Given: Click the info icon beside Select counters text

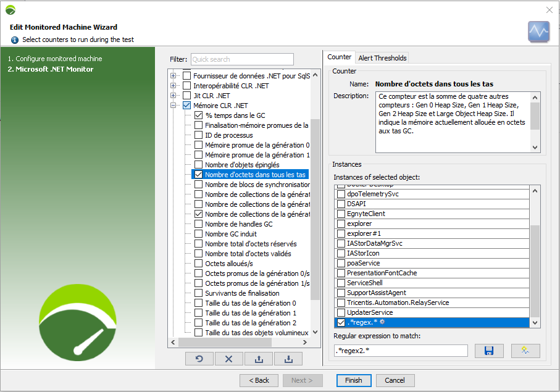Looking at the screenshot, I should pos(15,40).
